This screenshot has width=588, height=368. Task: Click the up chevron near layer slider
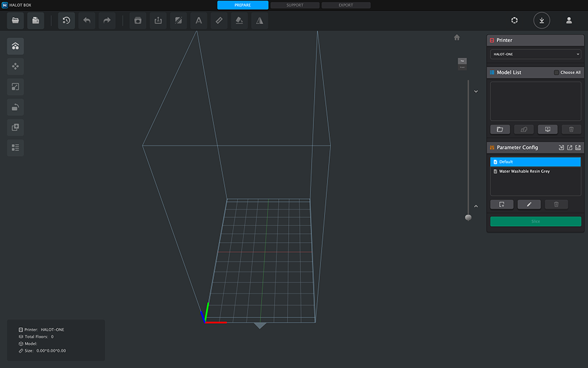pyautogui.click(x=476, y=206)
